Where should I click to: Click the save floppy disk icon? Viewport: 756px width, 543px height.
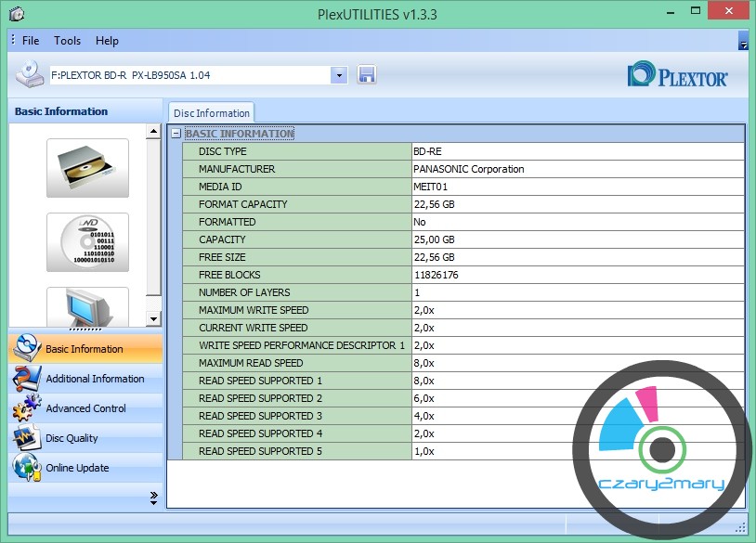coord(367,75)
